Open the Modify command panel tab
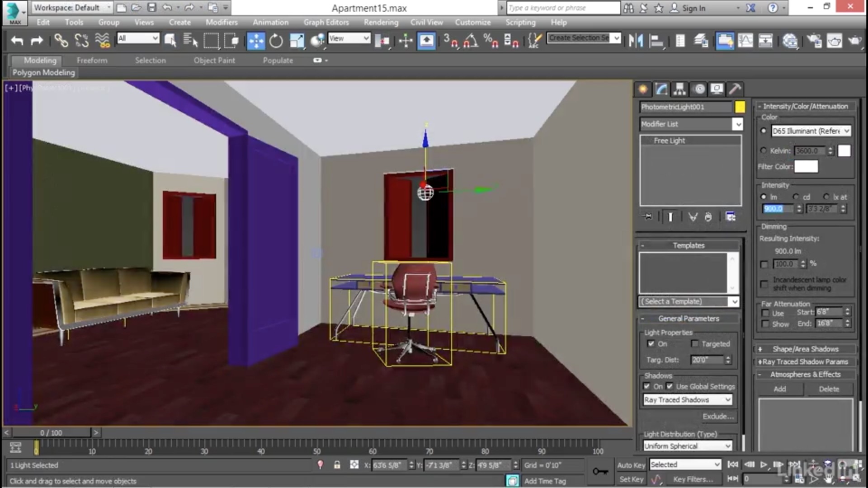The width and height of the screenshot is (868, 488). pyautogui.click(x=661, y=89)
